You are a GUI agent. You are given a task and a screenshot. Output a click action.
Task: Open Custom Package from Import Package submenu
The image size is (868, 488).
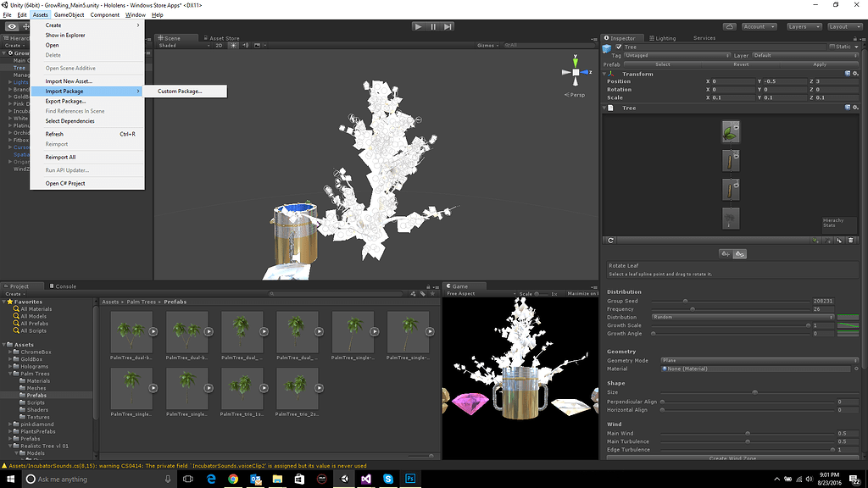tap(180, 91)
